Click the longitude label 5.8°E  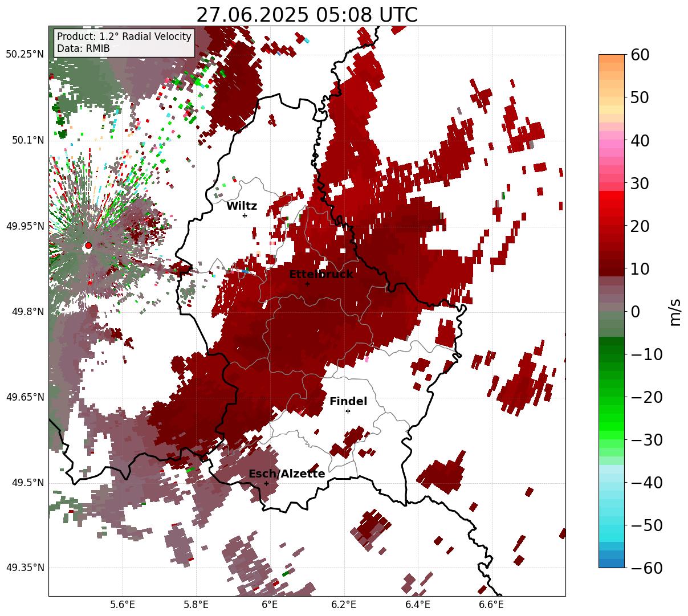(x=196, y=605)
